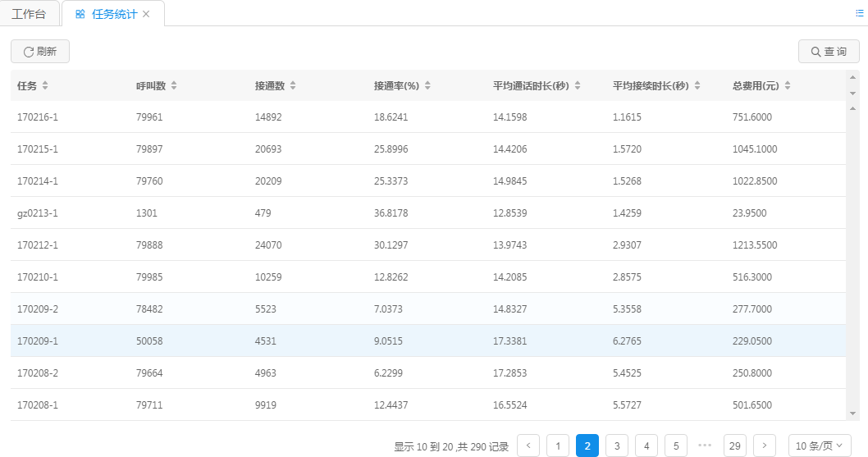Screen dimensions: 868x457
Task: Sort by 接通数 using sort arrows
Action: (x=293, y=86)
